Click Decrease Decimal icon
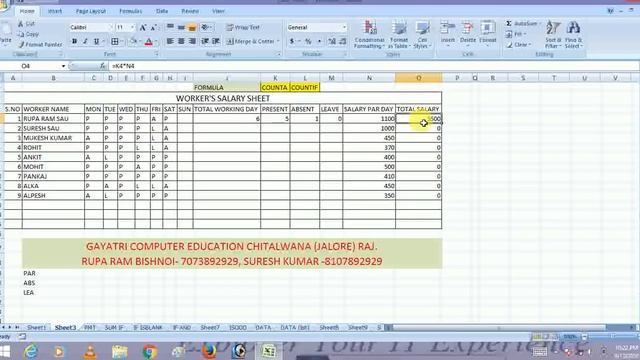Image resolution: width=640 pixels, height=360 pixels. coord(342,41)
